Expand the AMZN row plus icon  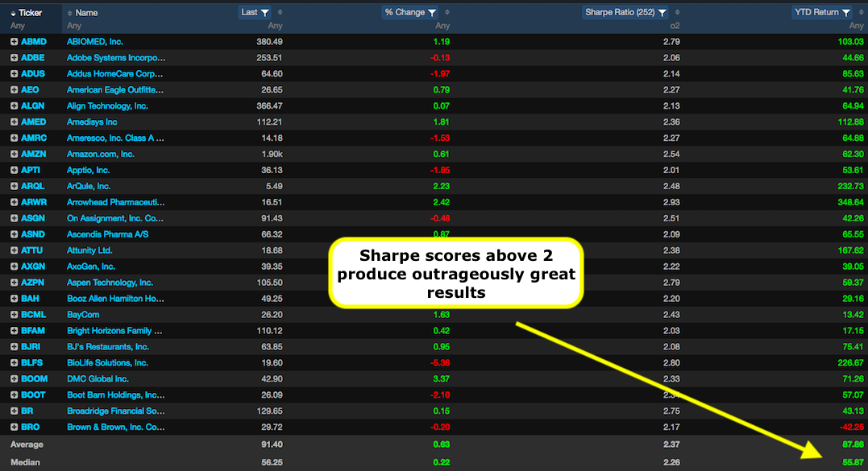[14, 154]
